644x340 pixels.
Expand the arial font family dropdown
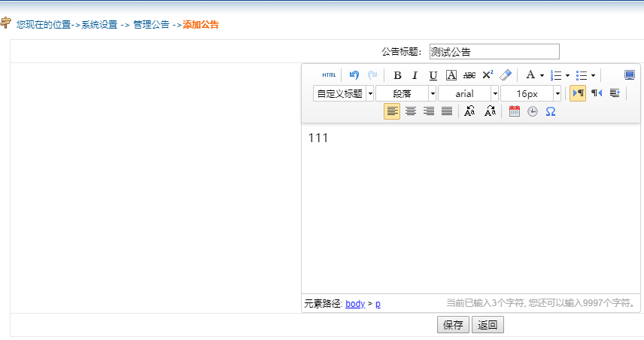tap(469, 93)
